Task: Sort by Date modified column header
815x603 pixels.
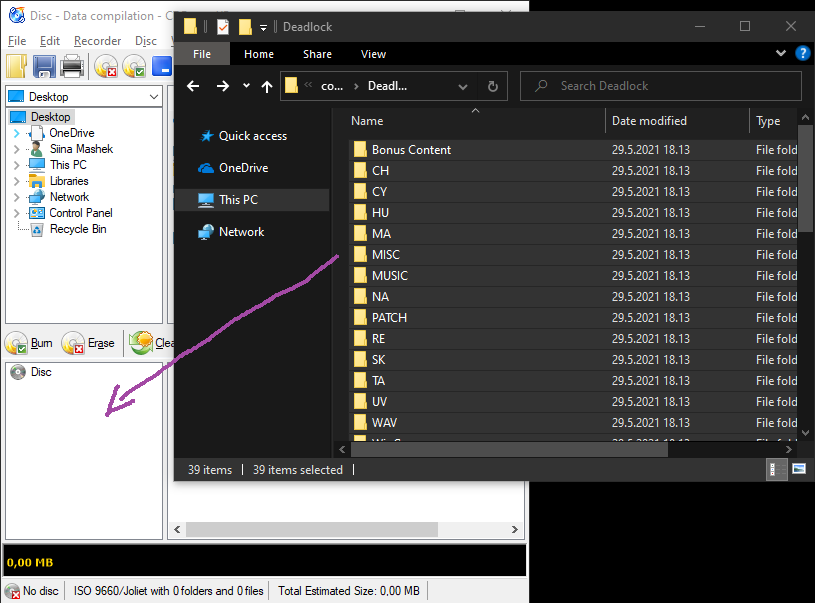Action: [x=649, y=121]
